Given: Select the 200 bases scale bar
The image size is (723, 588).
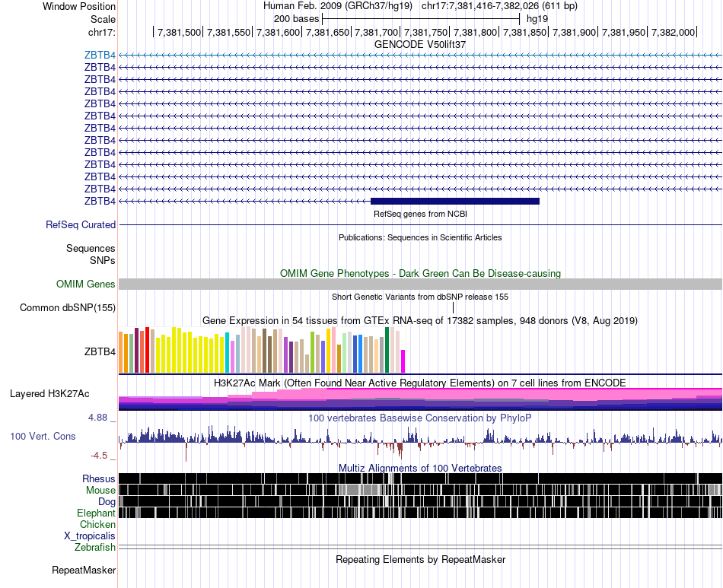Looking at the screenshot, I should click(x=421, y=19).
